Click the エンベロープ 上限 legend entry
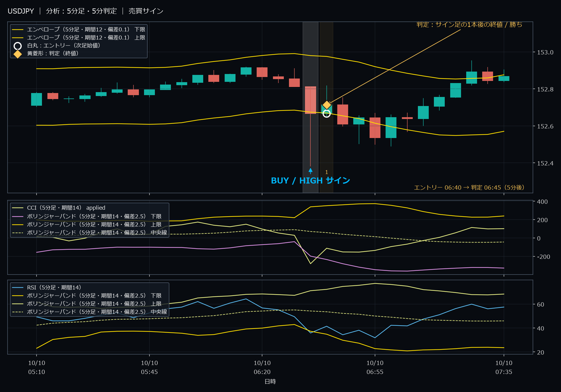The height and width of the screenshot is (392, 561). (79, 38)
